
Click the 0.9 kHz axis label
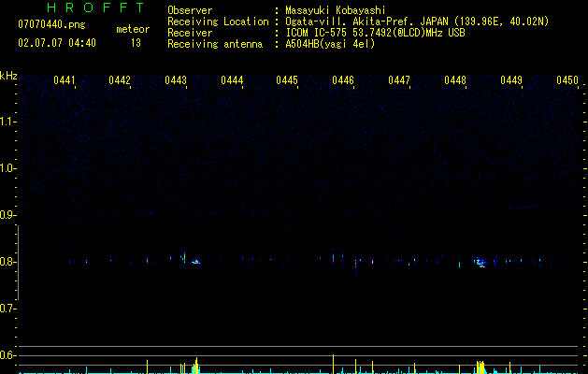pyautogui.click(x=7, y=215)
